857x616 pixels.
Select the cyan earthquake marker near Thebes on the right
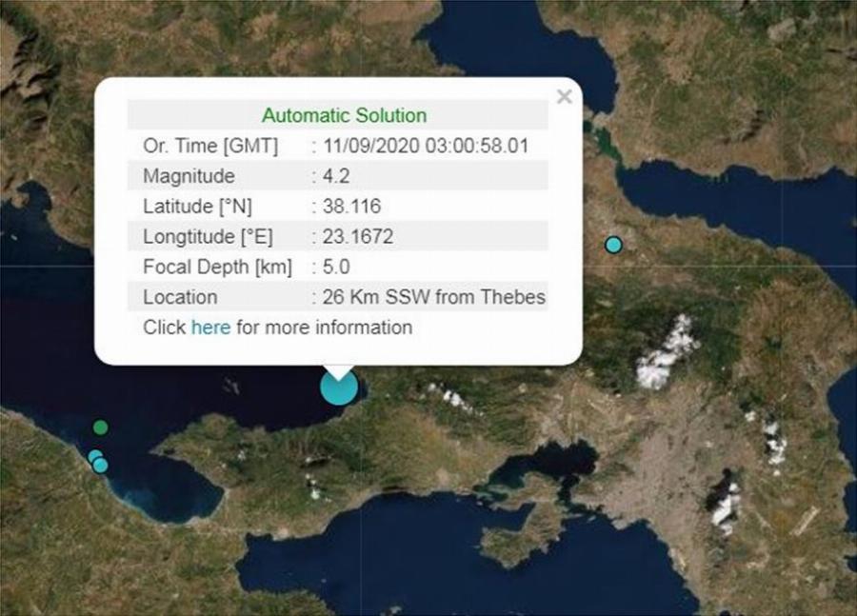click(x=613, y=245)
